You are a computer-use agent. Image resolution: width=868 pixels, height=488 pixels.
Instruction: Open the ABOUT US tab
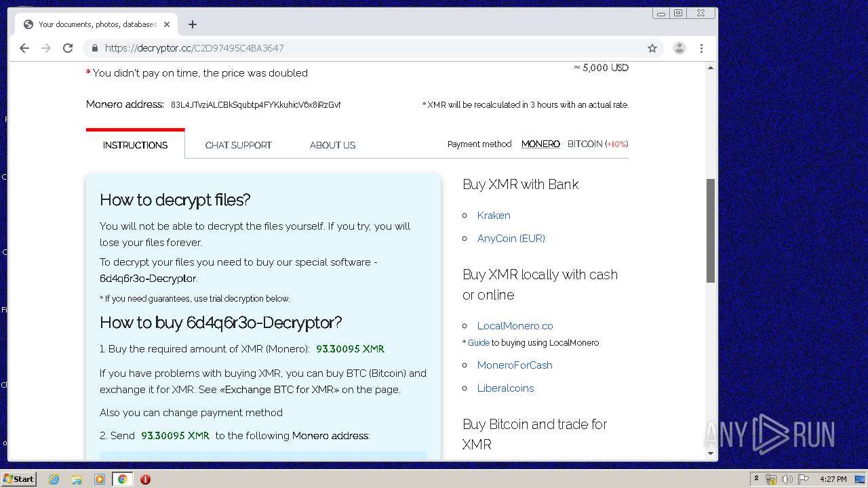[332, 145]
